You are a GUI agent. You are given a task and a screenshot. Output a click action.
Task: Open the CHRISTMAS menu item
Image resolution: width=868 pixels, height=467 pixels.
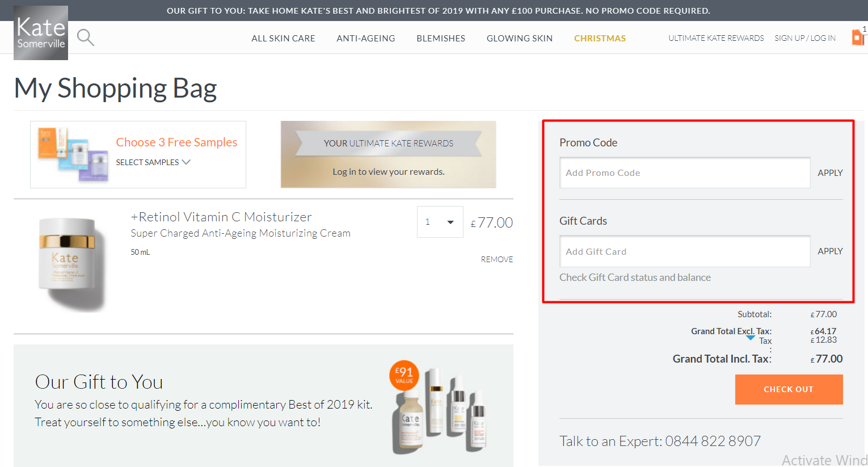600,38
